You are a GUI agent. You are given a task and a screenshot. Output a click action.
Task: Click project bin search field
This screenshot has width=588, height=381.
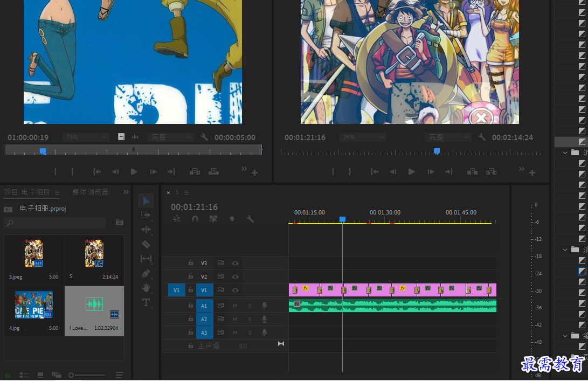[55, 223]
